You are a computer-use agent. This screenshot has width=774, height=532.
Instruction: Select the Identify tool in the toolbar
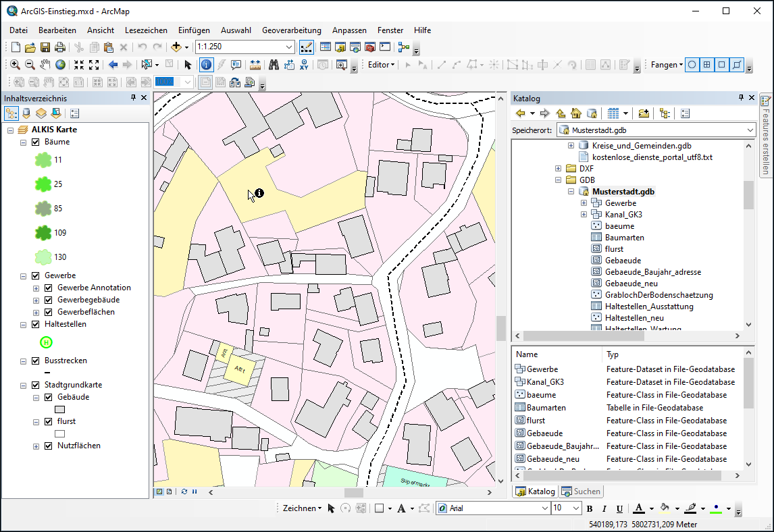[x=206, y=65]
